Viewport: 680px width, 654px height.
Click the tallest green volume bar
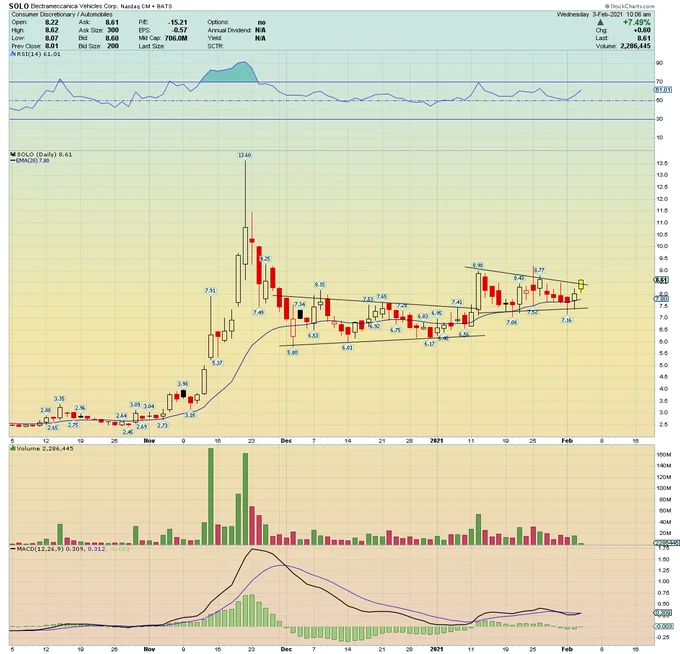211,497
